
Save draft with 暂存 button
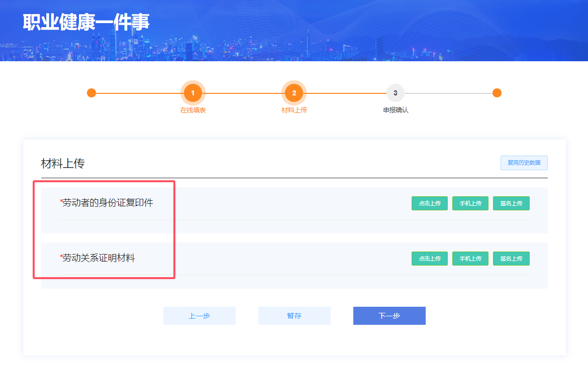tap(295, 316)
